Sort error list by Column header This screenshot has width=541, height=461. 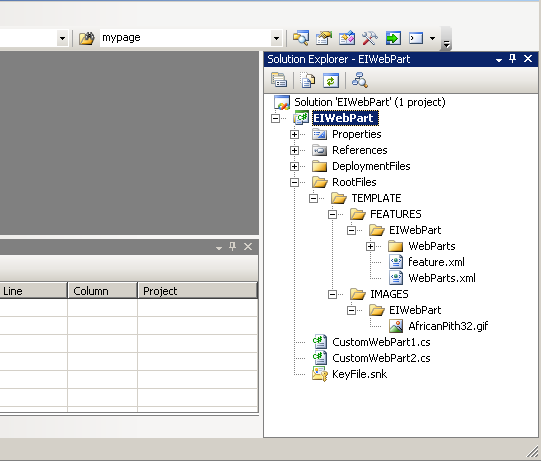(102, 291)
